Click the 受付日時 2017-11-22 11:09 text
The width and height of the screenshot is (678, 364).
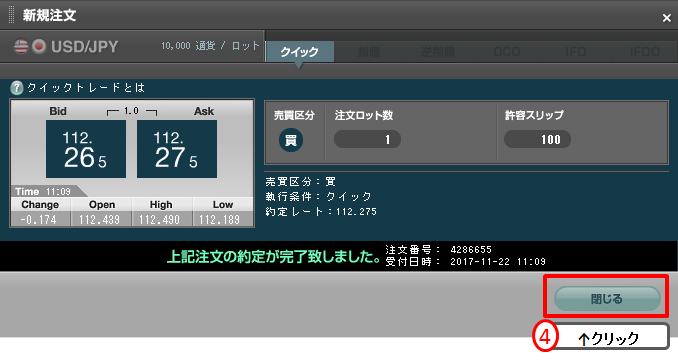[465, 262]
